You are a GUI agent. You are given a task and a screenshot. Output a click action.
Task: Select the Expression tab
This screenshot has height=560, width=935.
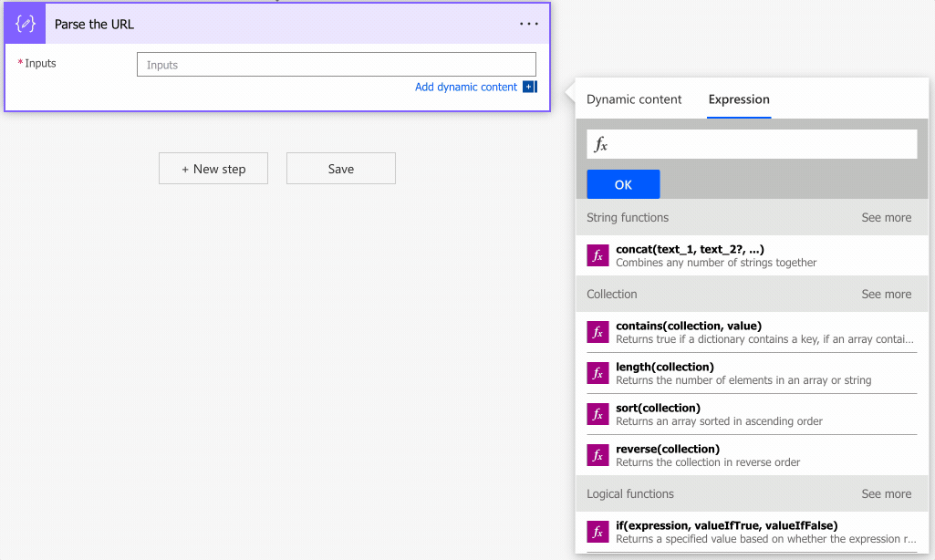(x=739, y=99)
